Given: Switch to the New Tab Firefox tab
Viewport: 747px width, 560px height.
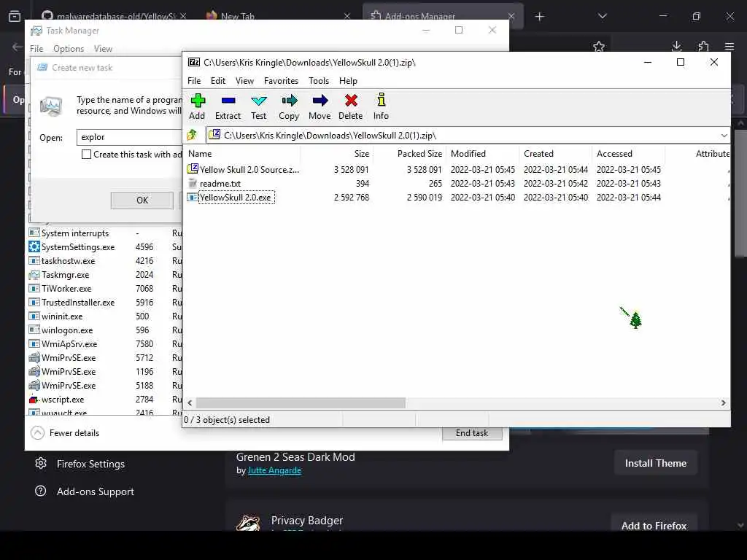Looking at the screenshot, I should pos(278,16).
